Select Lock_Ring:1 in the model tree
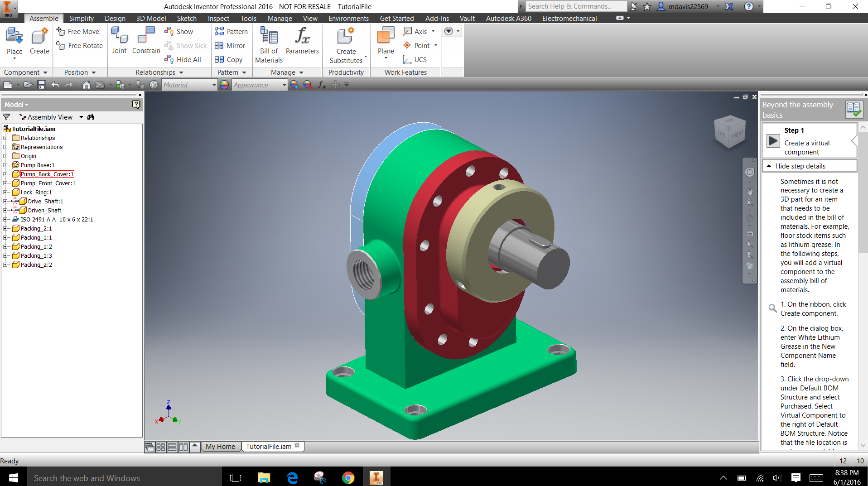Screen dimensions: 868x486 point(36,192)
